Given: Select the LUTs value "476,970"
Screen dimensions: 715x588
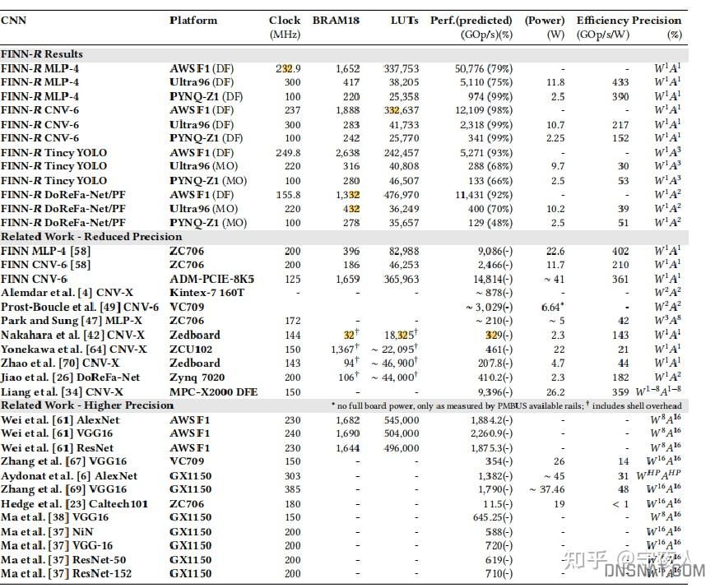Looking at the screenshot, I should 402,195.
